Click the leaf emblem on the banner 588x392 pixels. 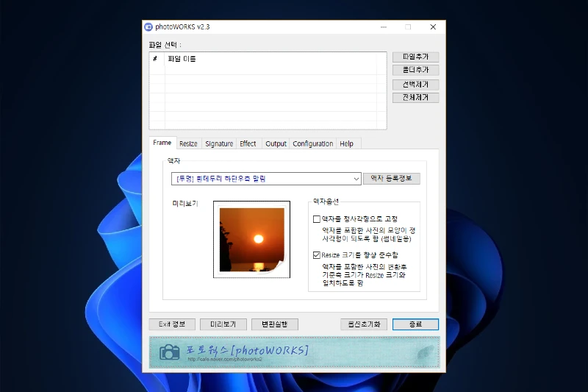point(424,353)
